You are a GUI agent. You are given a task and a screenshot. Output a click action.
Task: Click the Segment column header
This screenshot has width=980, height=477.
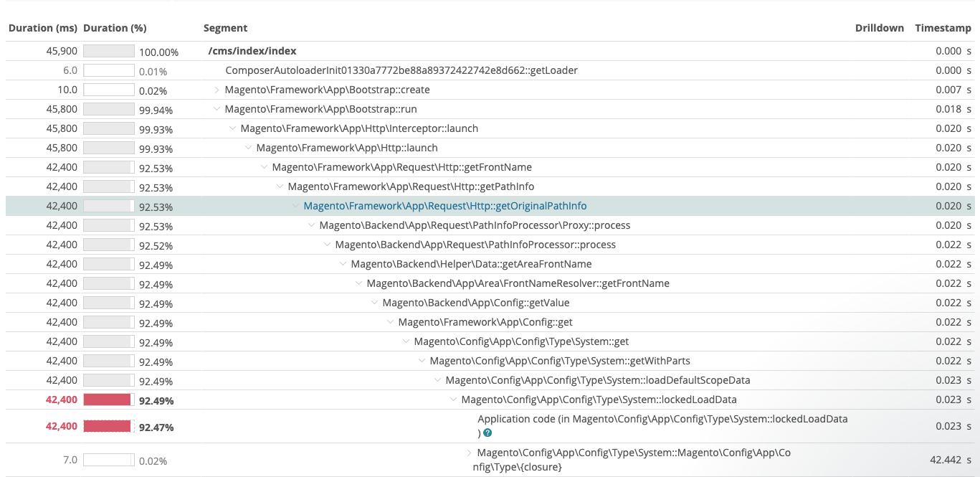click(x=226, y=28)
